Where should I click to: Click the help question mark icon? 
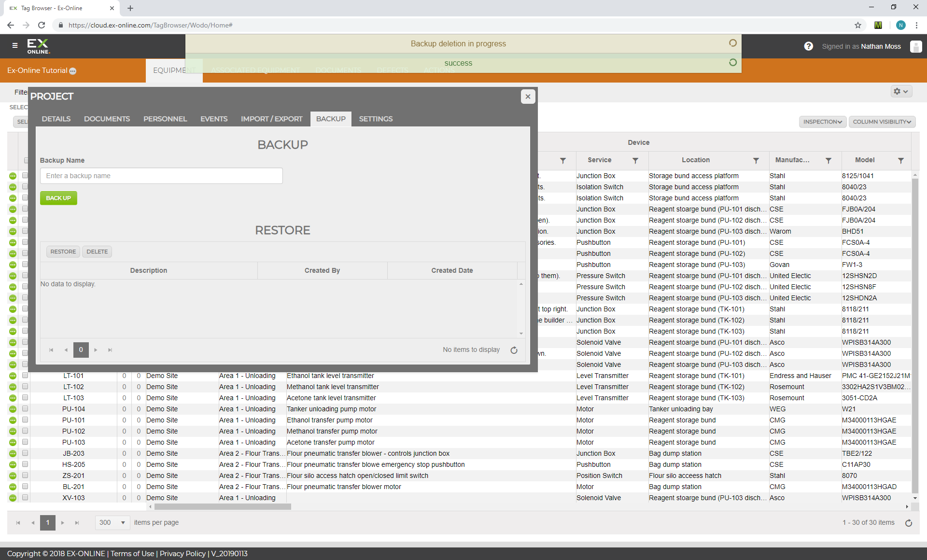point(809,46)
